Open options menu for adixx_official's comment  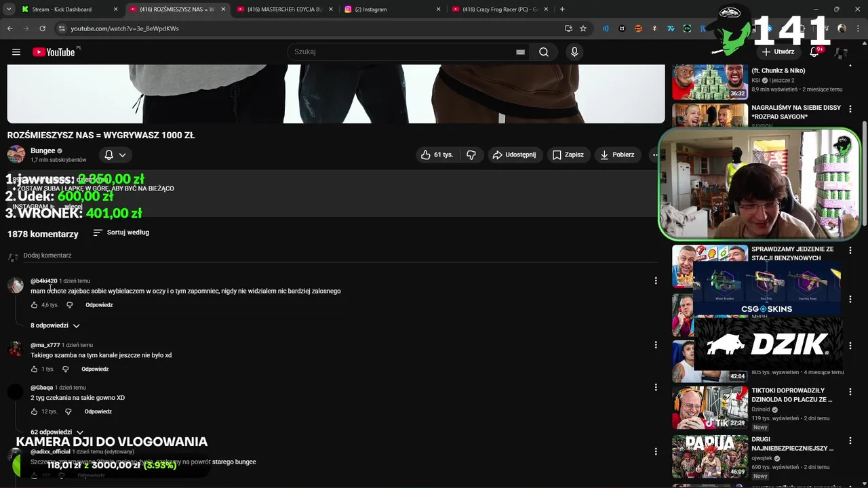point(655,451)
